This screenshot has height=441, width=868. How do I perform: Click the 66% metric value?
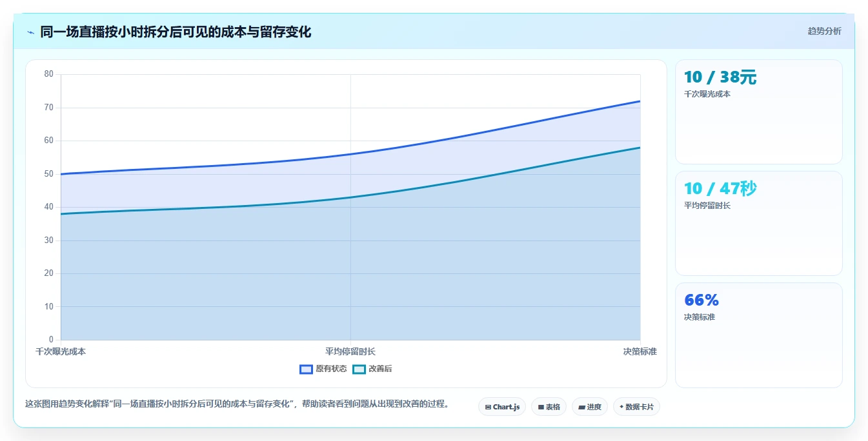[x=701, y=300]
